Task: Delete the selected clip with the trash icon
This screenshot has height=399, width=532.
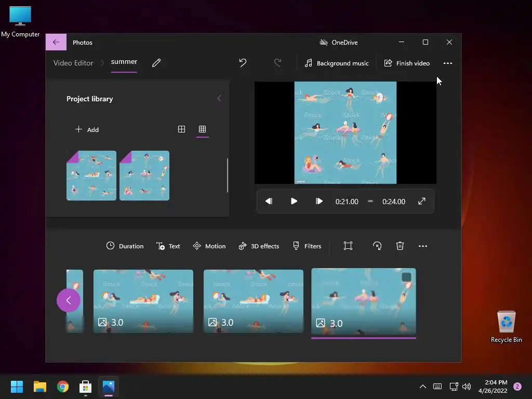Action: 400,246
